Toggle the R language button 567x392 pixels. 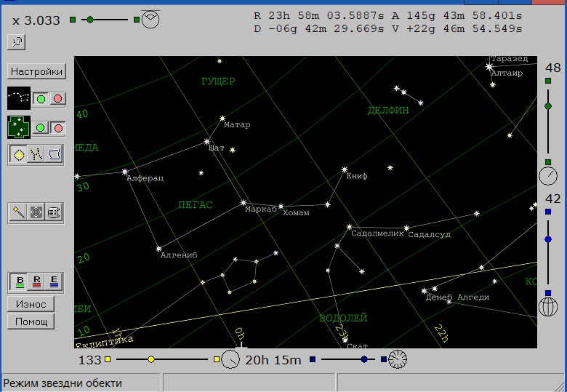tap(36, 281)
